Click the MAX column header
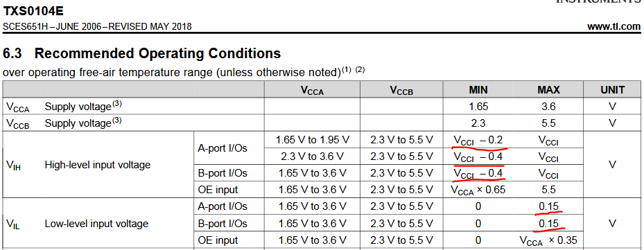Image resolution: width=644 pixels, height=250 pixels. [548, 89]
